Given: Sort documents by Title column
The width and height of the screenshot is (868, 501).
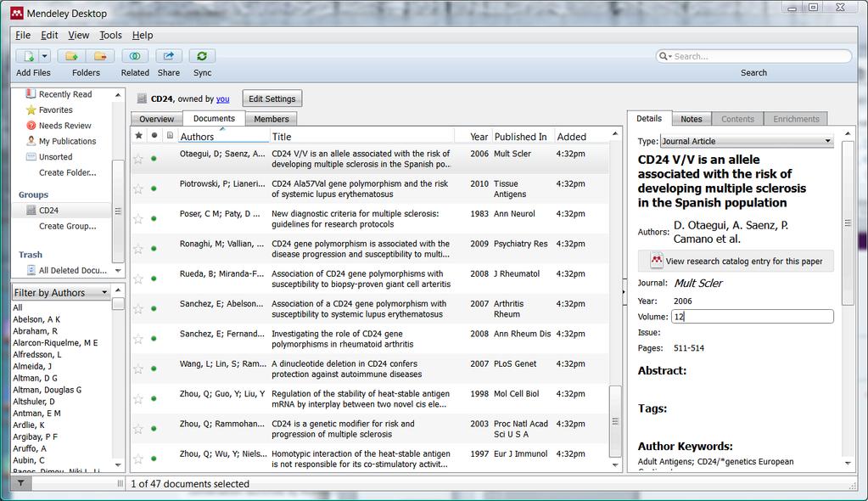Looking at the screenshot, I should point(361,137).
